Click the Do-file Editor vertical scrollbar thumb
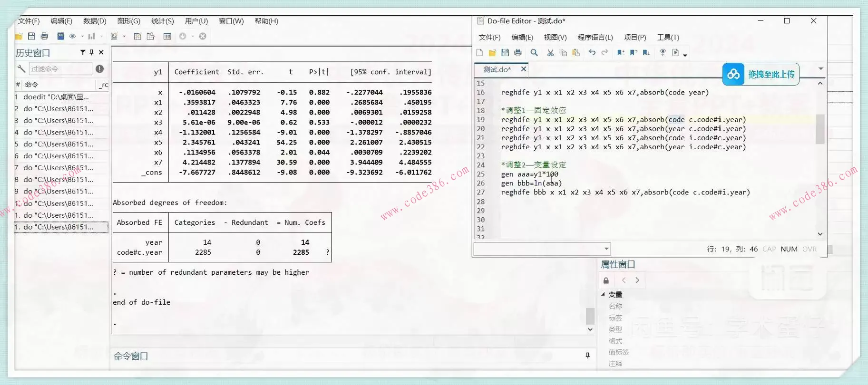The height and width of the screenshot is (385, 868). pos(820,128)
